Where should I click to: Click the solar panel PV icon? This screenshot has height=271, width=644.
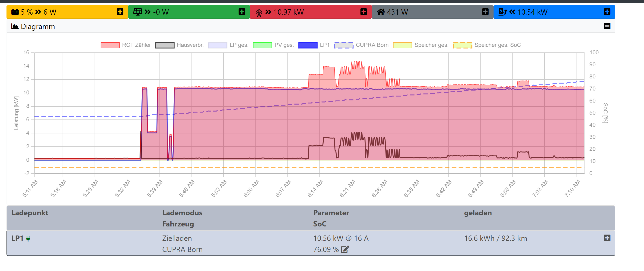(137, 12)
